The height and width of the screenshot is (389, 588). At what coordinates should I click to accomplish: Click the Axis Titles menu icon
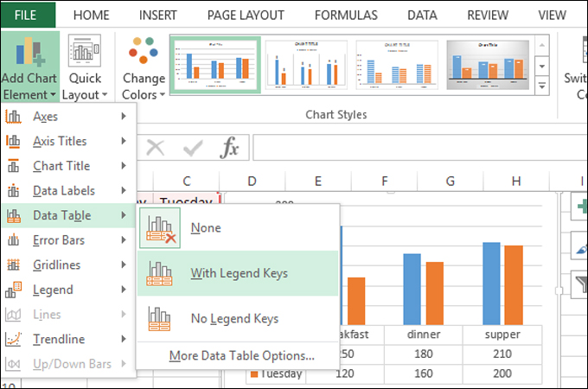click(x=13, y=141)
